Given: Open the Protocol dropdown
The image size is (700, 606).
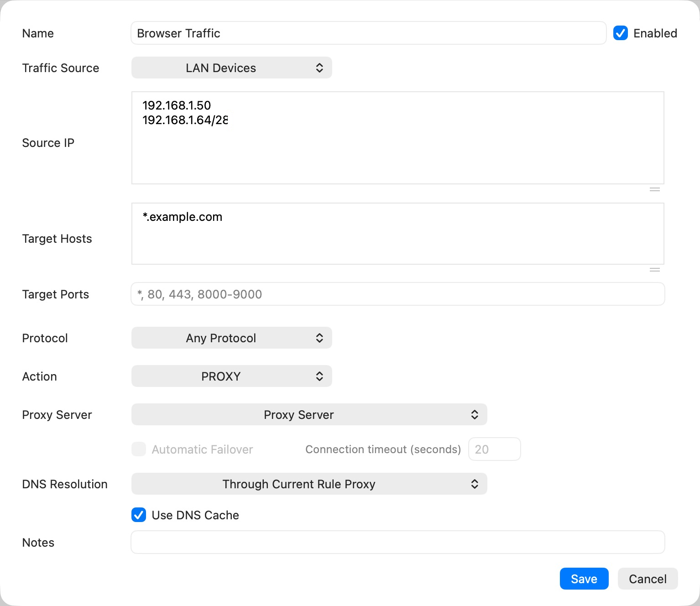Looking at the screenshot, I should point(232,338).
